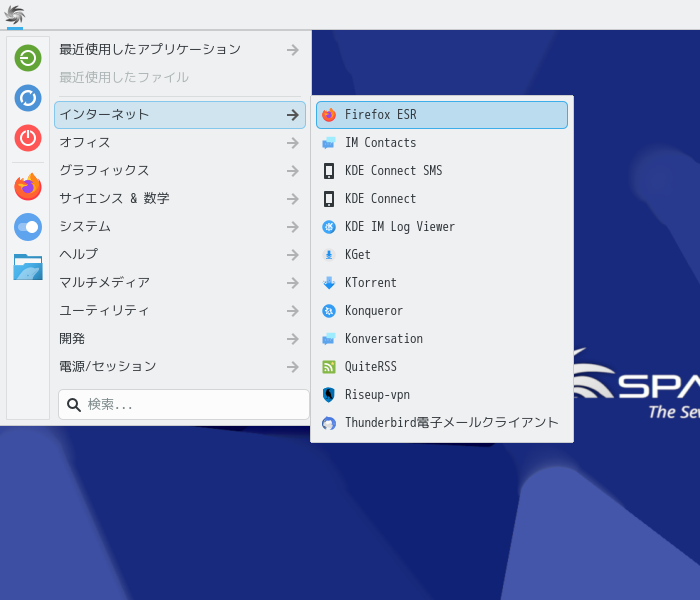This screenshot has width=700, height=600.
Task: Click the blue restart icon in sidebar
Action: pyautogui.click(x=28, y=98)
